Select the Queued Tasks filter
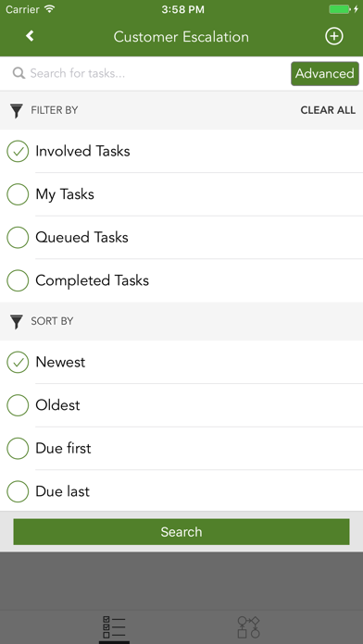This screenshot has width=363, height=644. pos(181,238)
